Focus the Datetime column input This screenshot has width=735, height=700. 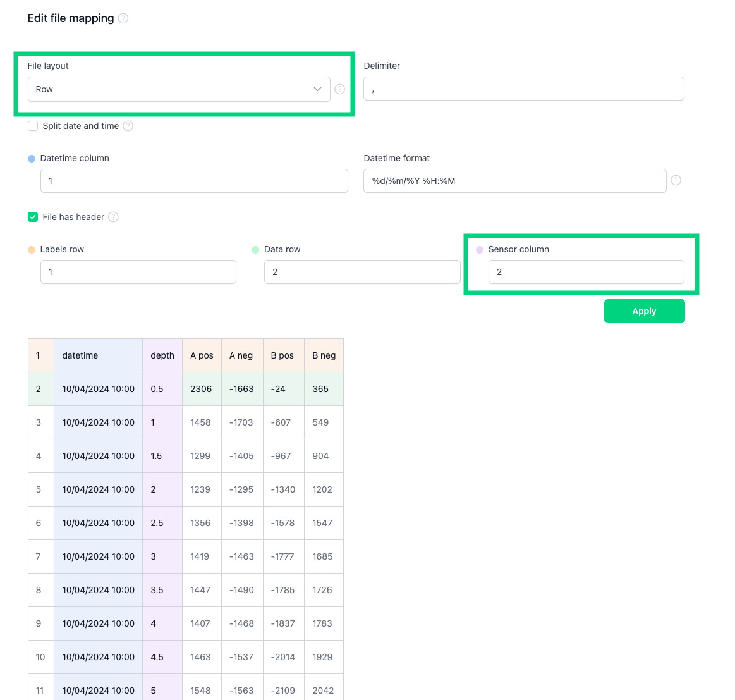194,181
